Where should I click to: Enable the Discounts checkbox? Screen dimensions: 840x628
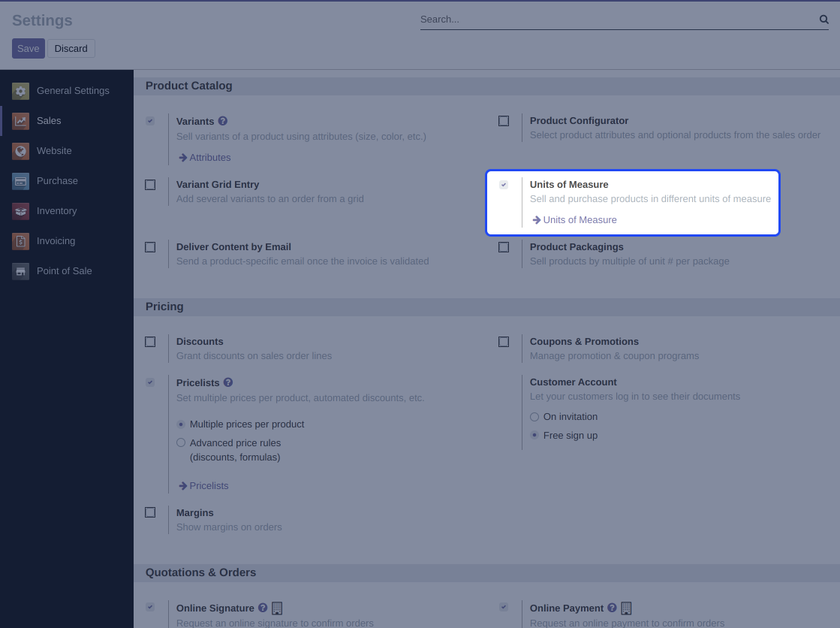coord(150,342)
